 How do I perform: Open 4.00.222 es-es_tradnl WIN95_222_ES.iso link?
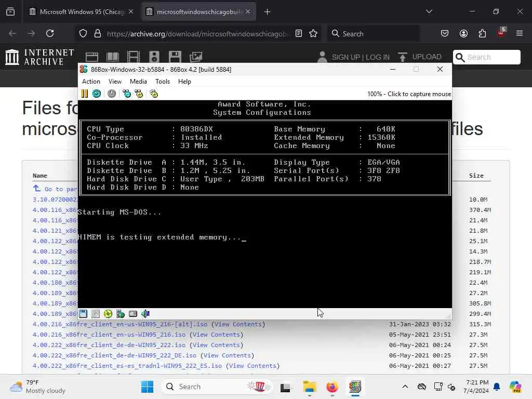pyautogui.click(x=127, y=366)
